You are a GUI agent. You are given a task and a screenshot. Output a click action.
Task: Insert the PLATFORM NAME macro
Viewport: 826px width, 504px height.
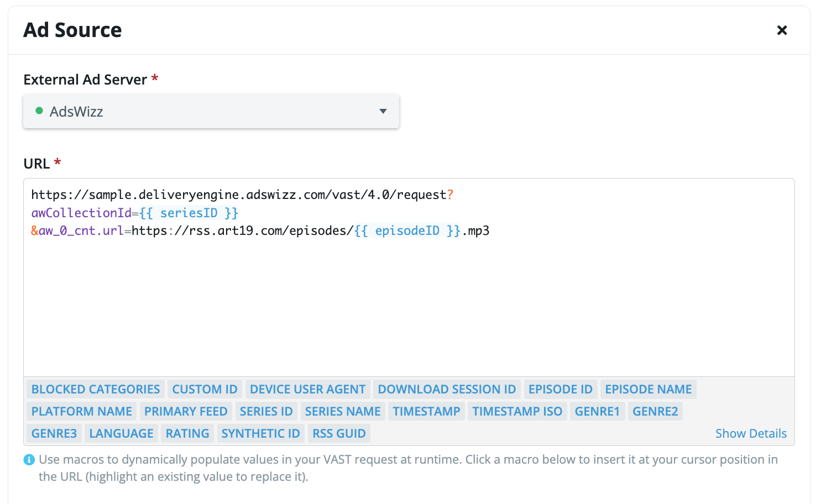point(82,411)
